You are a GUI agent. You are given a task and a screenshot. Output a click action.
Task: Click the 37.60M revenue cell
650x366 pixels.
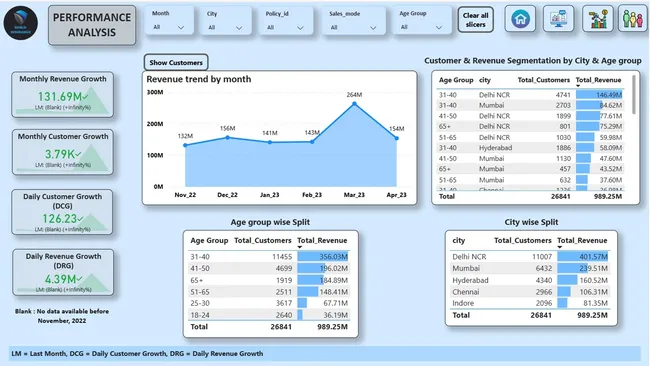(x=599, y=180)
